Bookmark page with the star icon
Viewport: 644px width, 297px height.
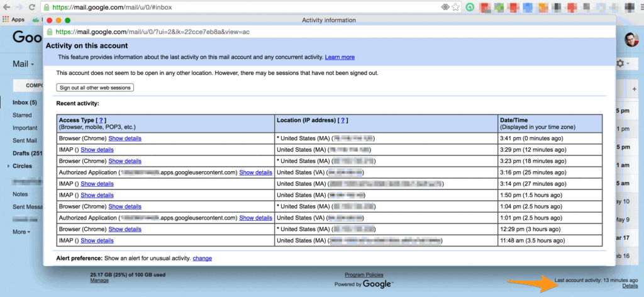pyautogui.click(x=455, y=7)
